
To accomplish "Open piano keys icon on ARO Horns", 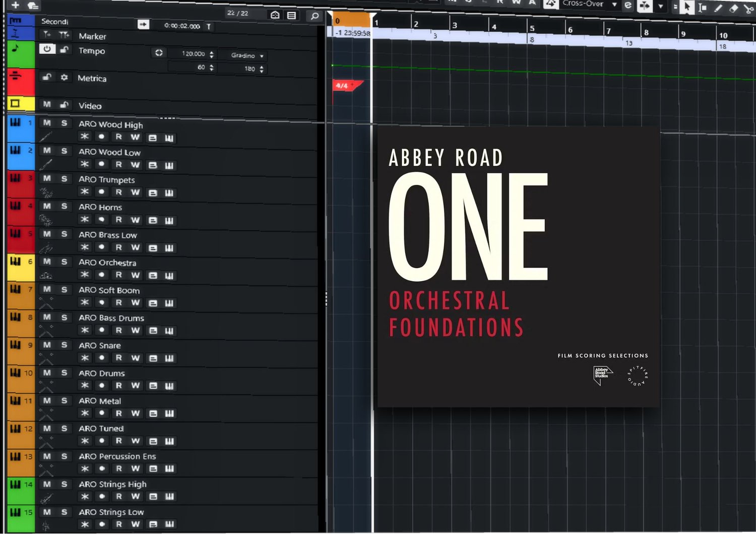I will coord(169,220).
